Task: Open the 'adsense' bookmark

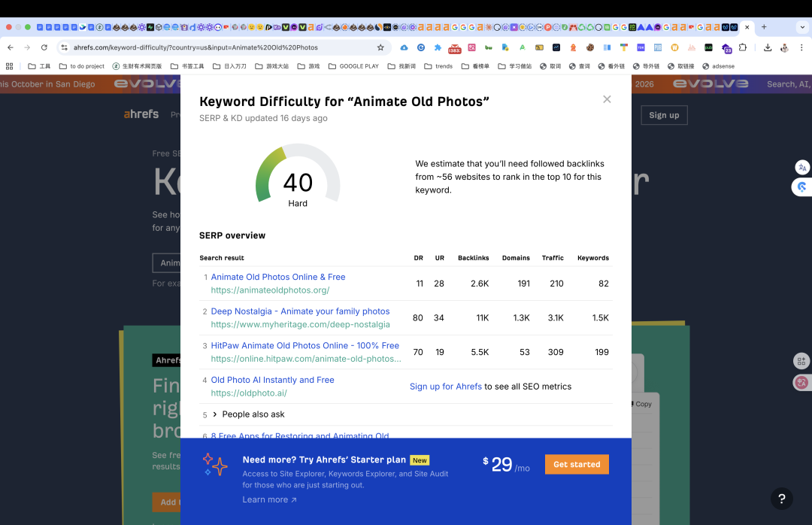Action: (718, 66)
